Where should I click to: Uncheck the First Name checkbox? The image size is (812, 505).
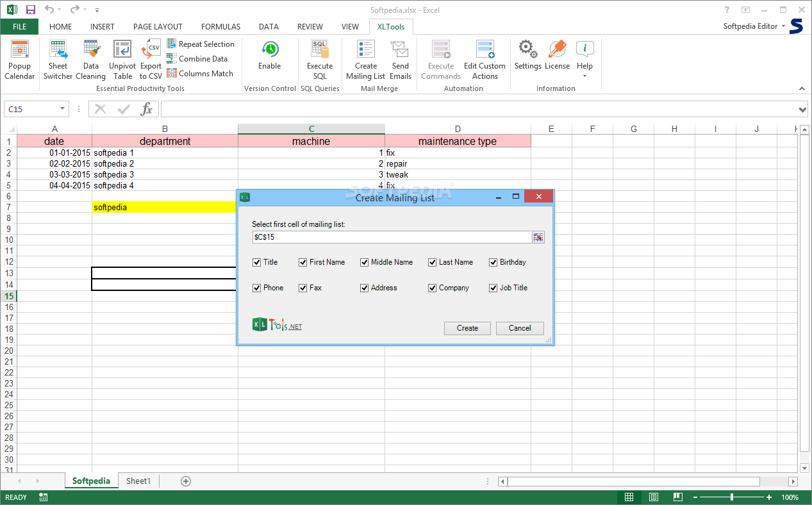coord(303,262)
